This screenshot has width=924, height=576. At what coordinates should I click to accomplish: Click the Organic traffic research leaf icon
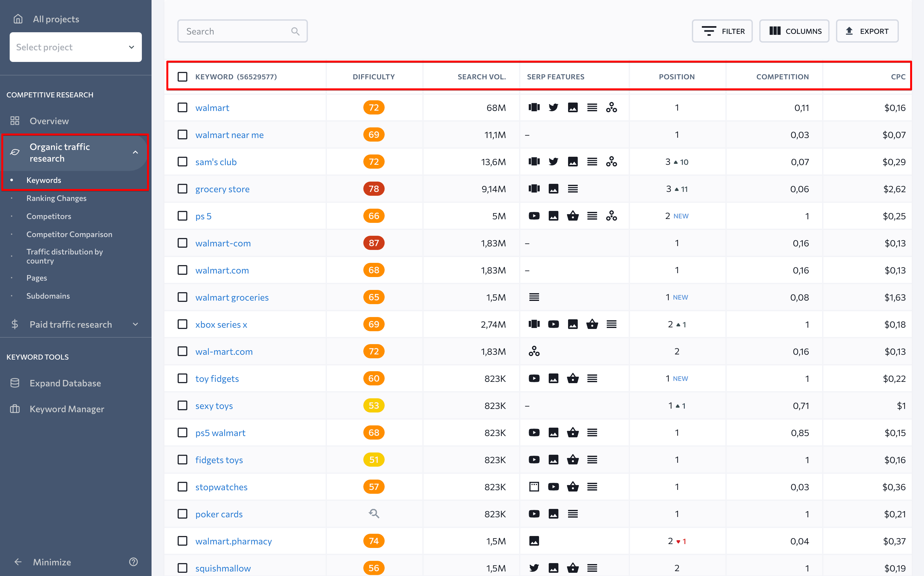coord(15,152)
